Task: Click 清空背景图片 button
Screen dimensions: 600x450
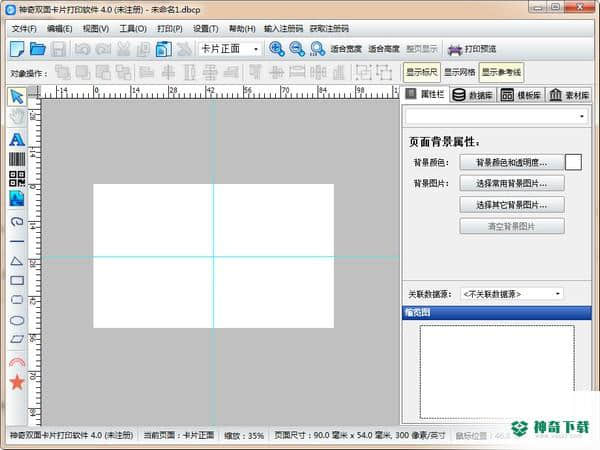Action: (x=512, y=227)
